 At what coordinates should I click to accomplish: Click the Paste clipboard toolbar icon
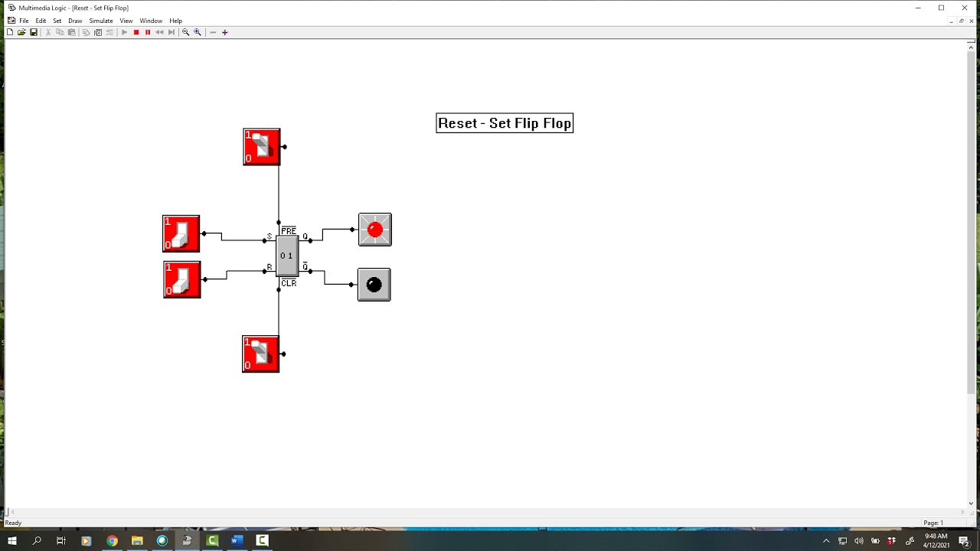tap(72, 32)
